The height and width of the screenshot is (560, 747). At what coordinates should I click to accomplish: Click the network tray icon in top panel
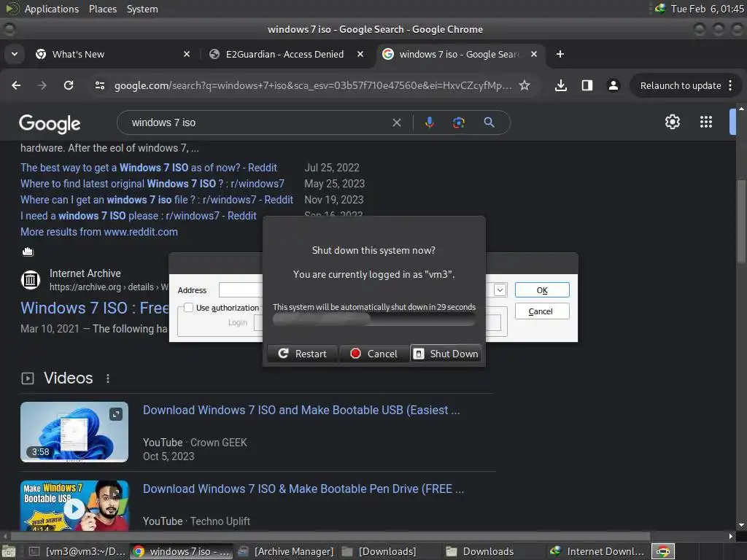click(660, 9)
